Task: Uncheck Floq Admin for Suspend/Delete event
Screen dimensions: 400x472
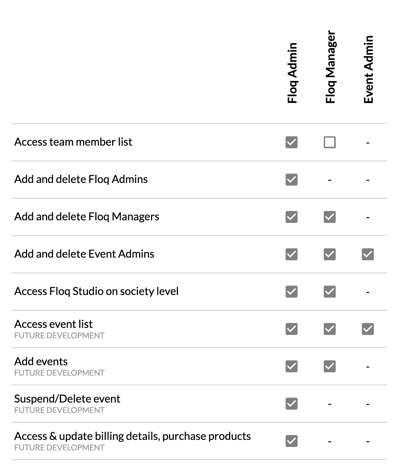Action: click(x=291, y=404)
